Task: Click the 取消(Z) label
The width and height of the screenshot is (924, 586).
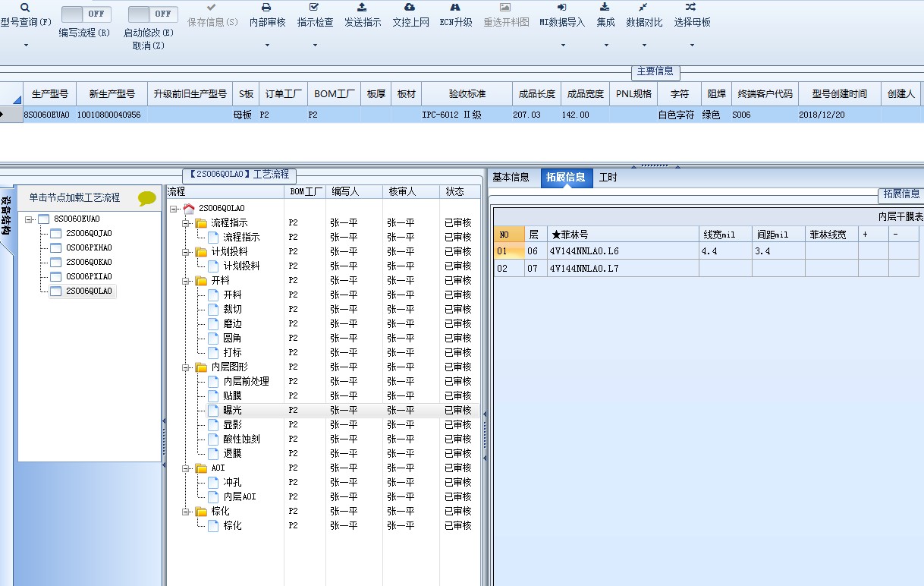Action: click(148, 46)
